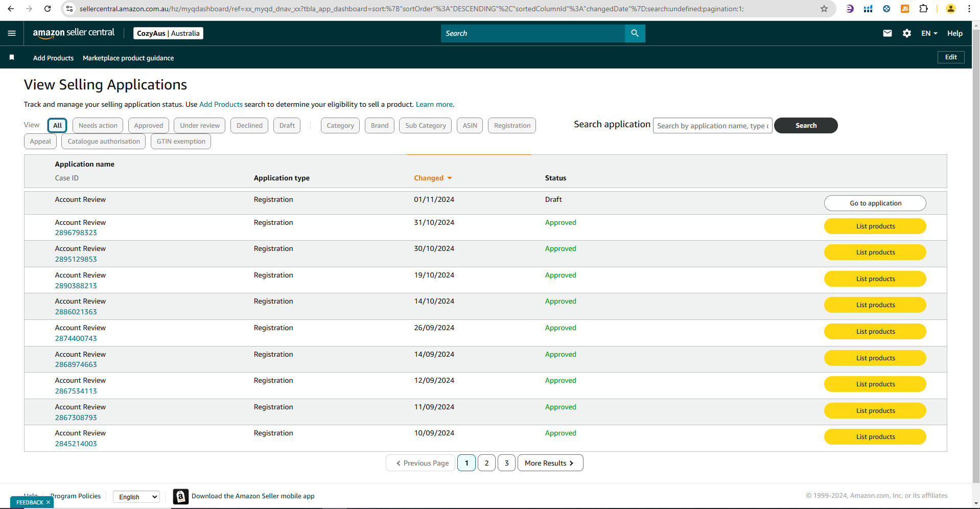Select the Category filter
Image resolution: width=980 pixels, height=509 pixels.
pyautogui.click(x=340, y=125)
